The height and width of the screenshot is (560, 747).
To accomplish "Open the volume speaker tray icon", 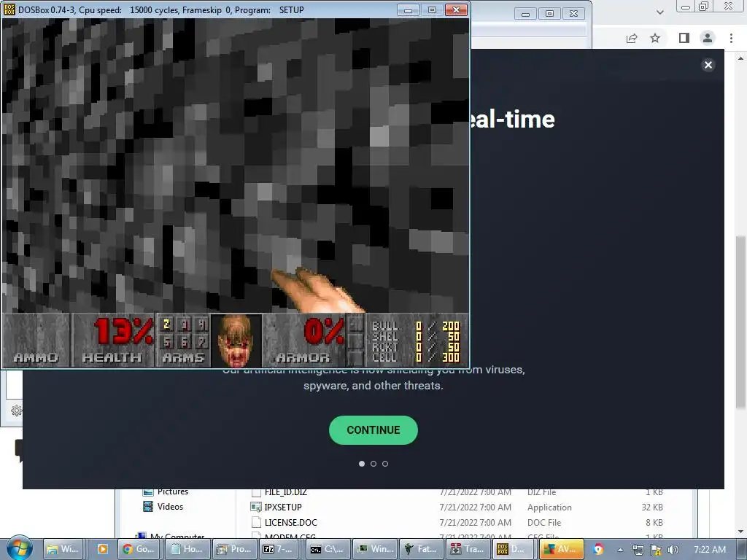I will 673,550.
